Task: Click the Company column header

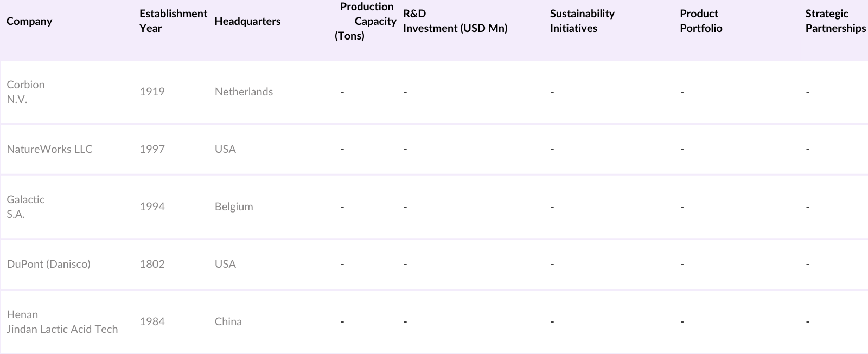Action: click(29, 21)
